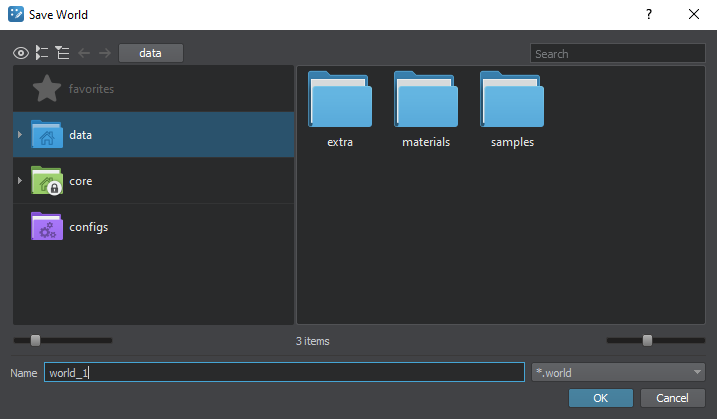This screenshot has height=419, width=717.
Task: Open the samples folder
Action: tap(512, 110)
